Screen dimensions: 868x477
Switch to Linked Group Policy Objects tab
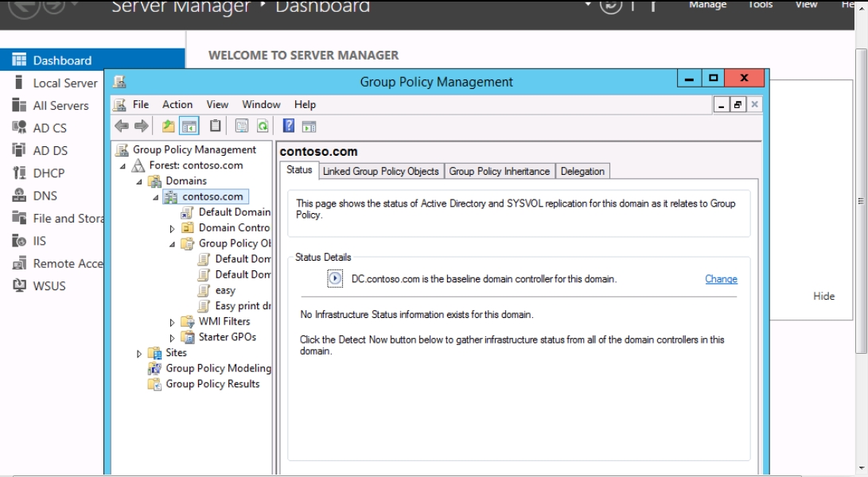click(381, 172)
